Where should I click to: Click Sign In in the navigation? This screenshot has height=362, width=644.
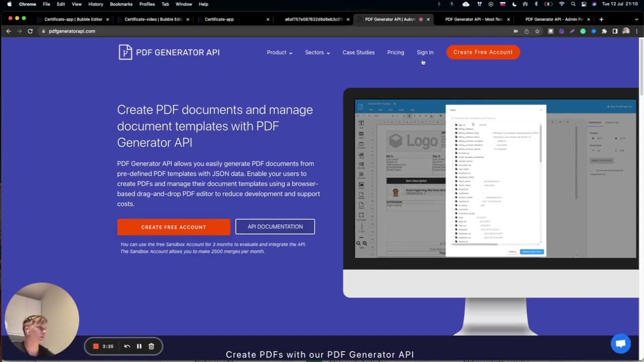click(425, 52)
